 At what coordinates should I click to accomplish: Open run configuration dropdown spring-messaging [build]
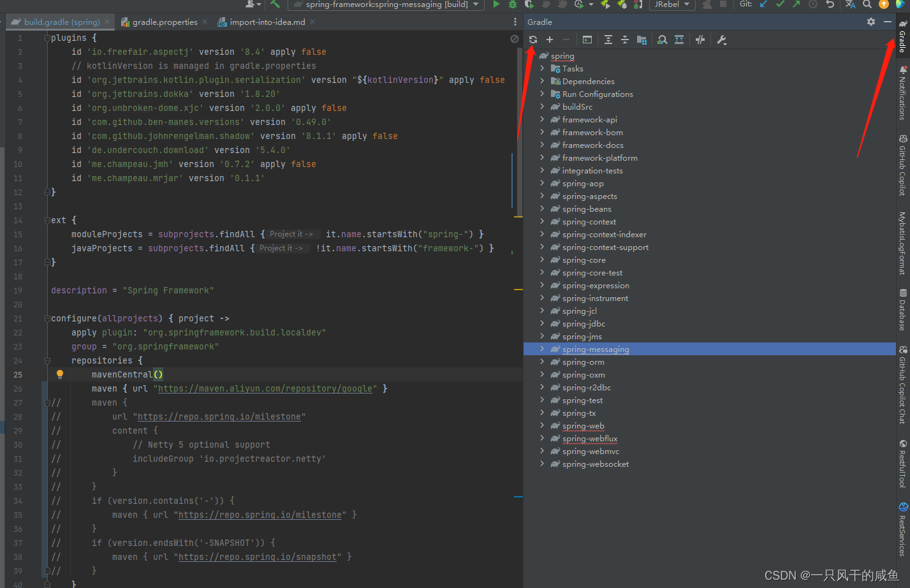click(386, 4)
